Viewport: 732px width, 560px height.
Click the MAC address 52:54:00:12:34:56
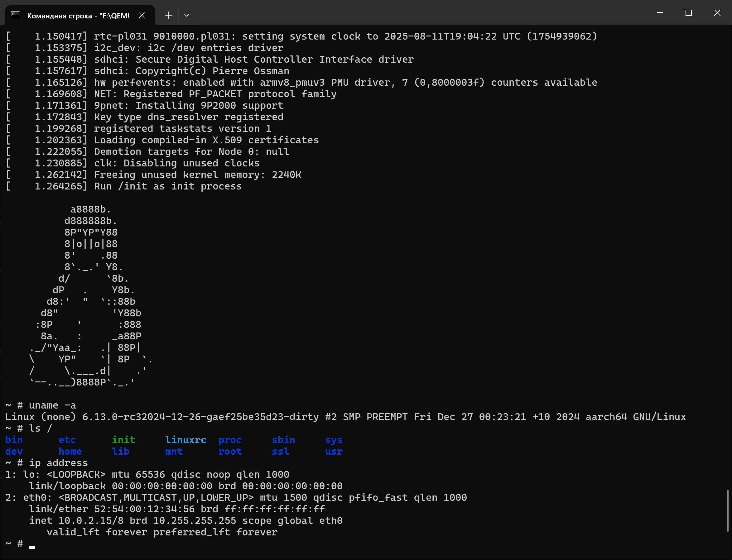click(144, 509)
